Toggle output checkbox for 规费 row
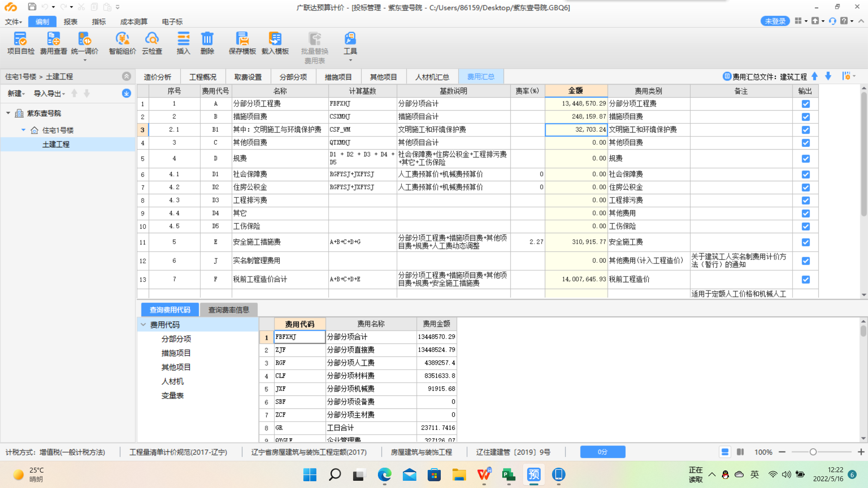The width and height of the screenshot is (868, 488). pyautogui.click(x=806, y=159)
